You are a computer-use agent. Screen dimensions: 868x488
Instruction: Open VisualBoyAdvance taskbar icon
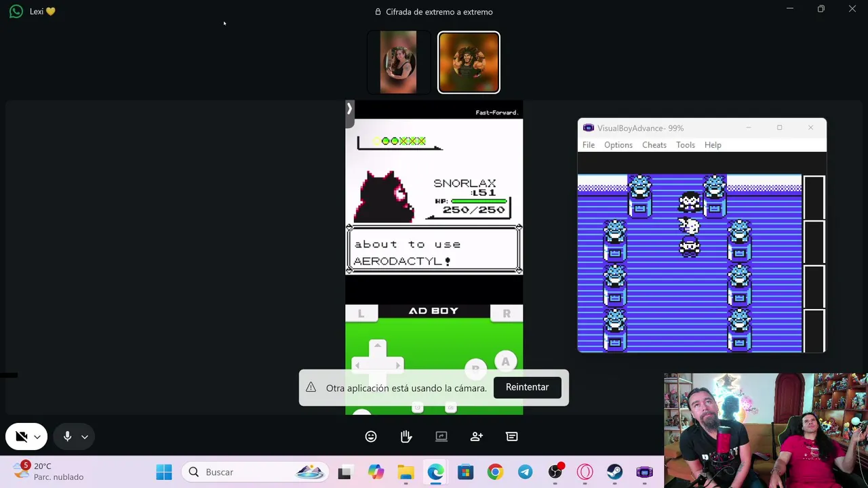645,472
